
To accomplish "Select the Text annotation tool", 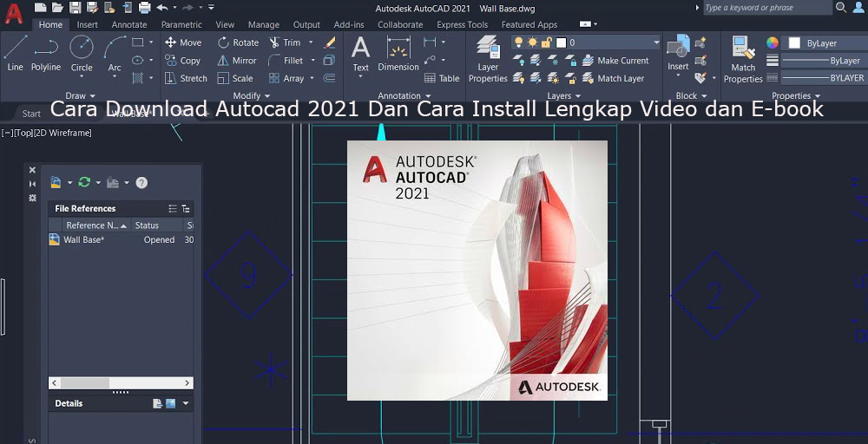I will (360, 54).
